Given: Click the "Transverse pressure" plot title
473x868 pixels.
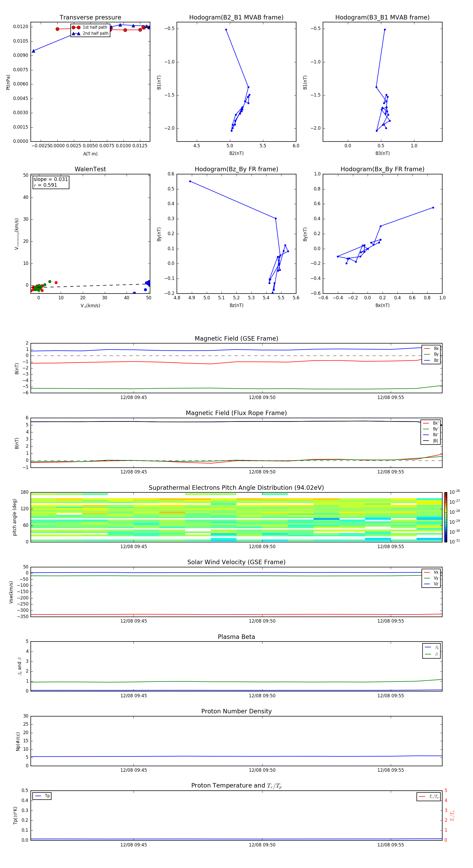Looking at the screenshot, I should (90, 18).
